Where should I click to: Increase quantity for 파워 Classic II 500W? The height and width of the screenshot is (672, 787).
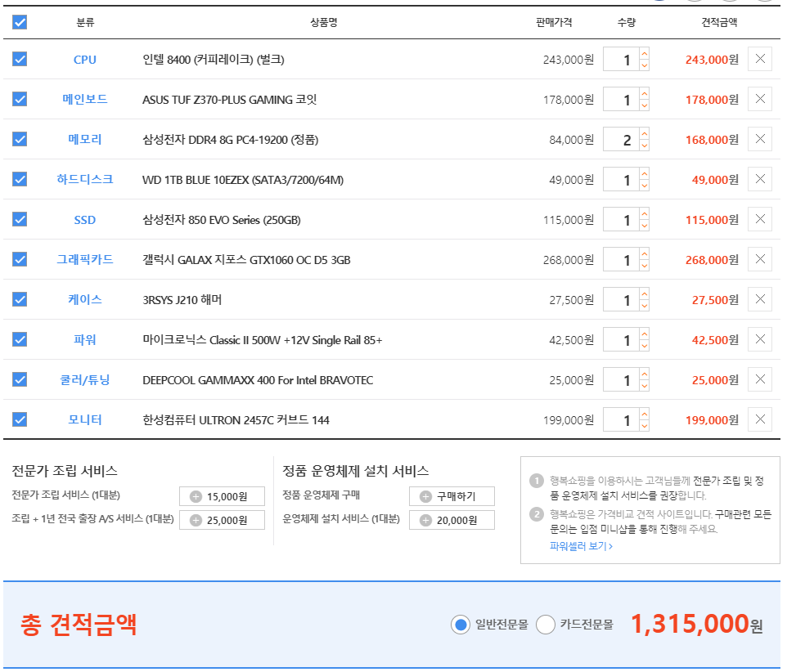(x=645, y=334)
